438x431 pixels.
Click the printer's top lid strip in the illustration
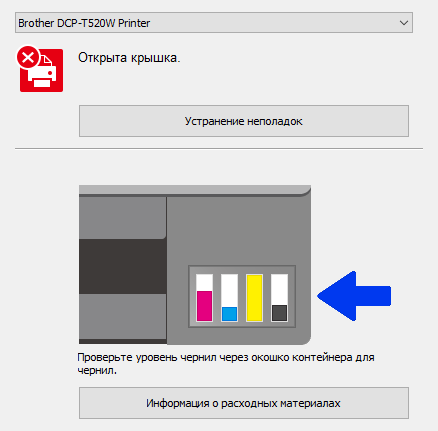click(195, 190)
